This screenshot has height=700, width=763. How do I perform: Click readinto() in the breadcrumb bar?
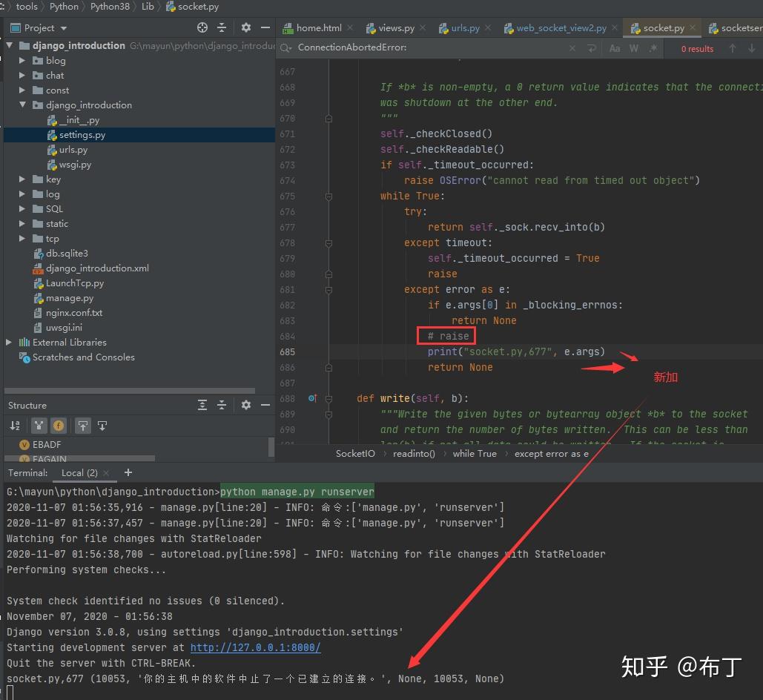coord(413,453)
